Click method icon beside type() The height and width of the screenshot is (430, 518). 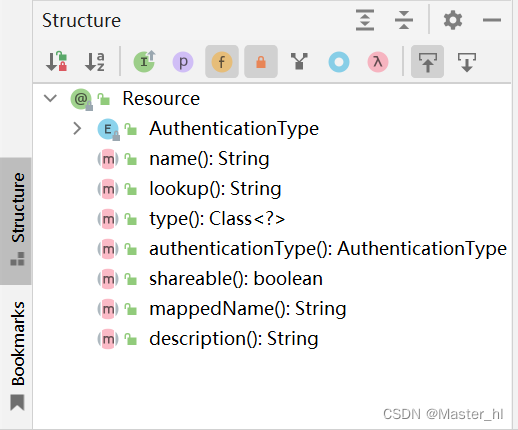(108, 219)
